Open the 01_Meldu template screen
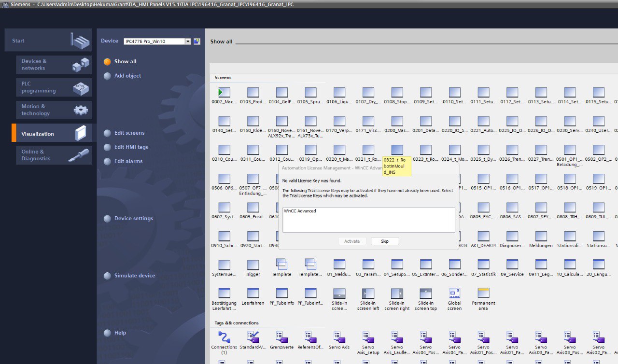 click(x=339, y=265)
